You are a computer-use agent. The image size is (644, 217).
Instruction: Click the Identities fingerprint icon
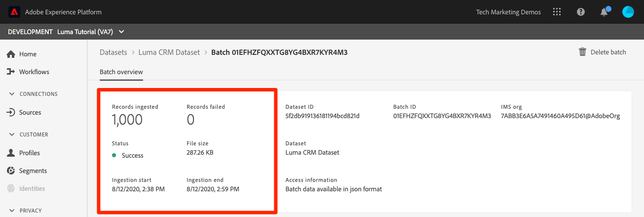(x=11, y=188)
